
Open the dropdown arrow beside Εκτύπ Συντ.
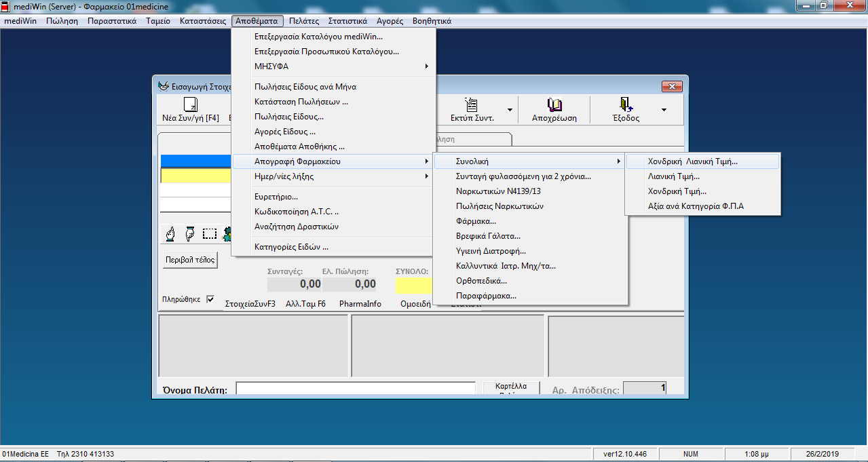510,110
